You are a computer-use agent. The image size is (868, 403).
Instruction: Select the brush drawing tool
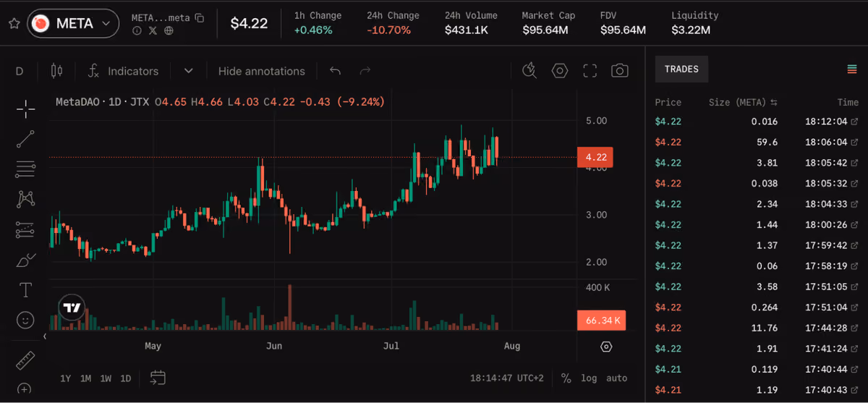tap(25, 260)
